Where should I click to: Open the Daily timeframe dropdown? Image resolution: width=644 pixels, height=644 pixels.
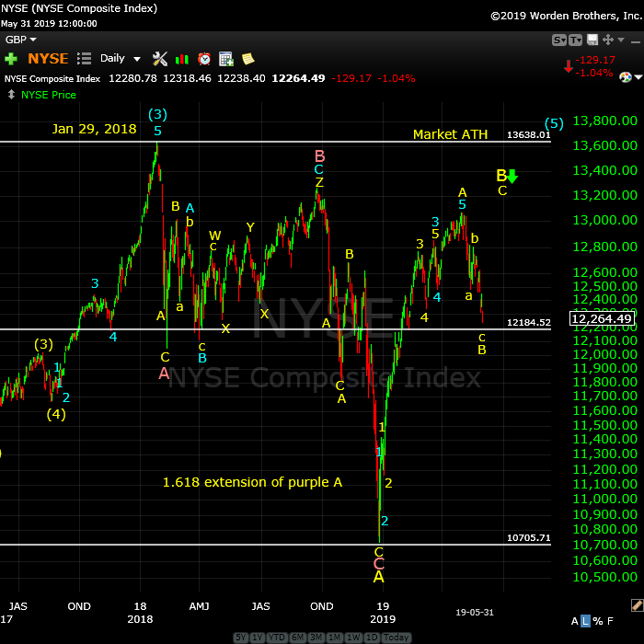pyautogui.click(x=121, y=58)
